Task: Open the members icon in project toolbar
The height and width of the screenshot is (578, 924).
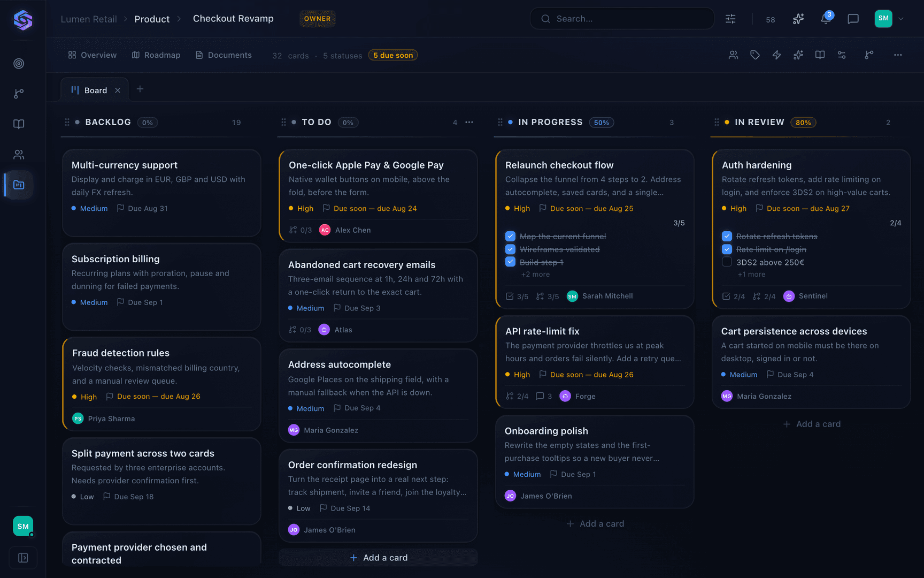Action: pos(734,55)
